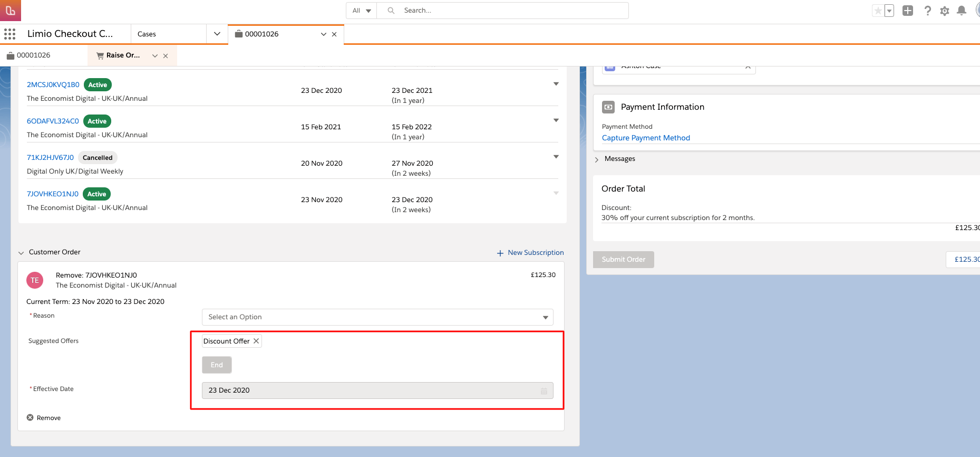Open the setup gear icon

pyautogui.click(x=945, y=11)
